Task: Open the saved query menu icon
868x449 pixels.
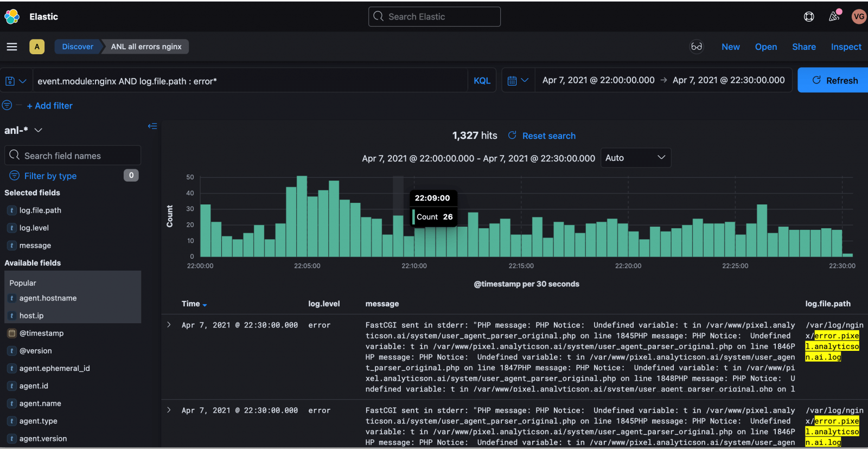Action: point(16,81)
